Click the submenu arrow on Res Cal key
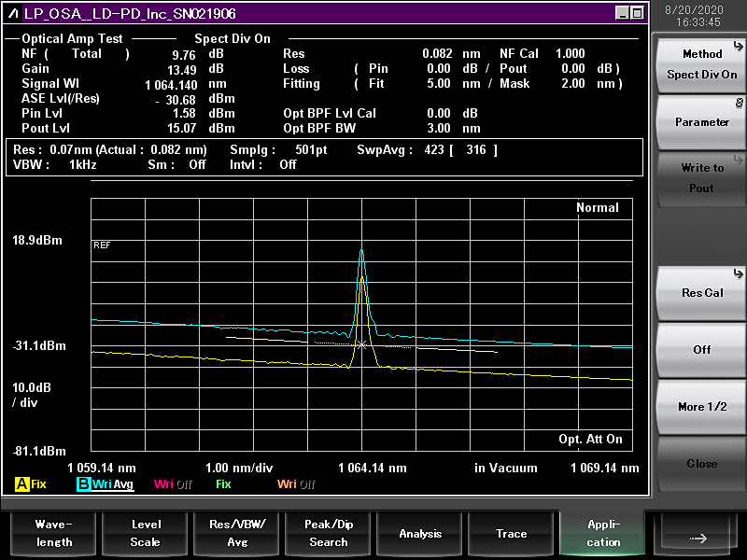The image size is (747, 560). (739, 273)
